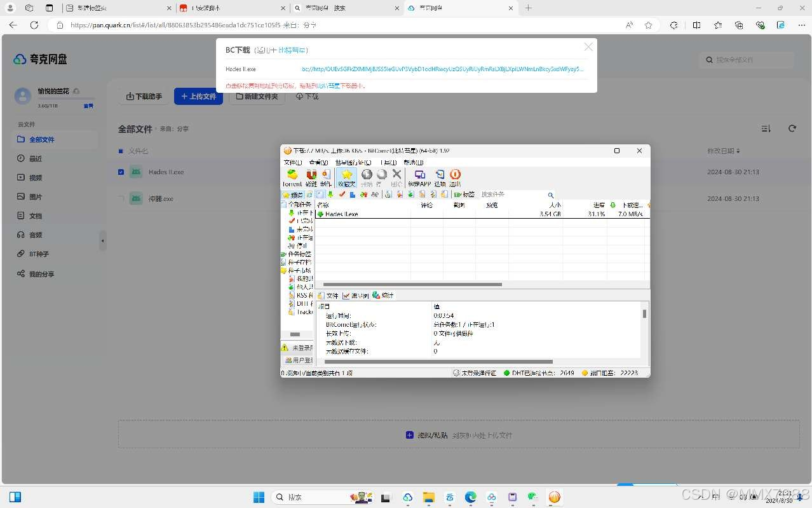Switch to 文件 tab in BitComet details
The image size is (812, 508).
coord(328,296)
